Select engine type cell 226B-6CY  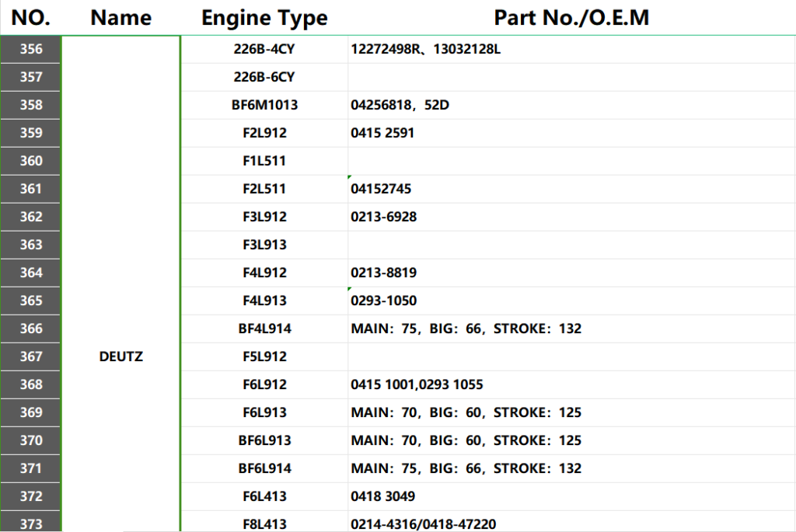(x=264, y=77)
